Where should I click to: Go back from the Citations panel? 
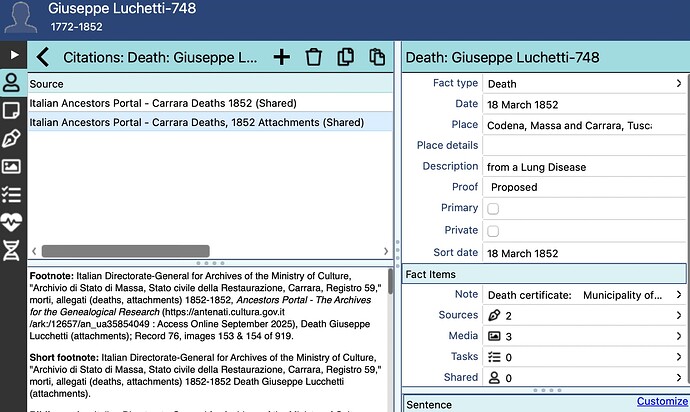pyautogui.click(x=43, y=57)
